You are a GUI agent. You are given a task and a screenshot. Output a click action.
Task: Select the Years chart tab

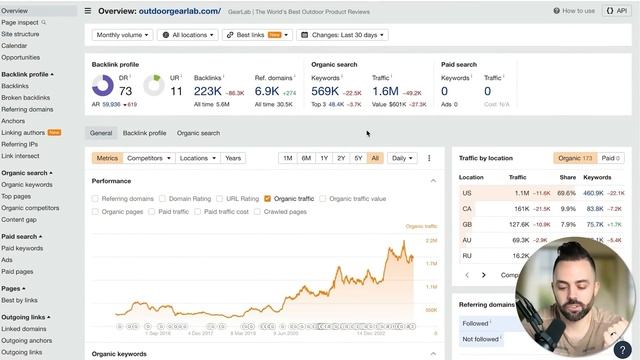[x=233, y=158]
